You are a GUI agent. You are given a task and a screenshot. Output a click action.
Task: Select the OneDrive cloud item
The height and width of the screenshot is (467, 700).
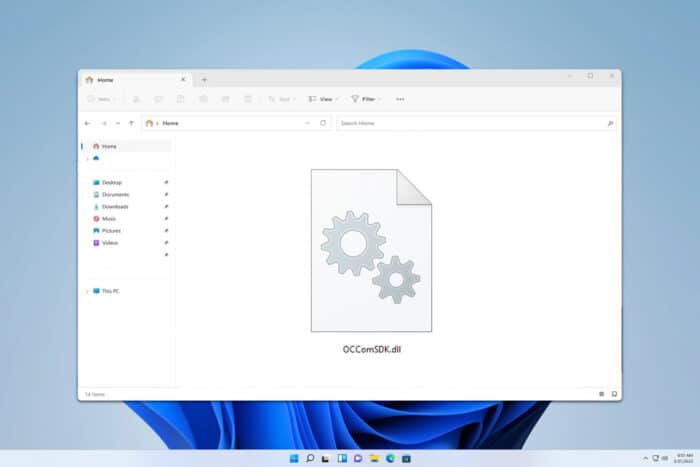click(x=96, y=158)
